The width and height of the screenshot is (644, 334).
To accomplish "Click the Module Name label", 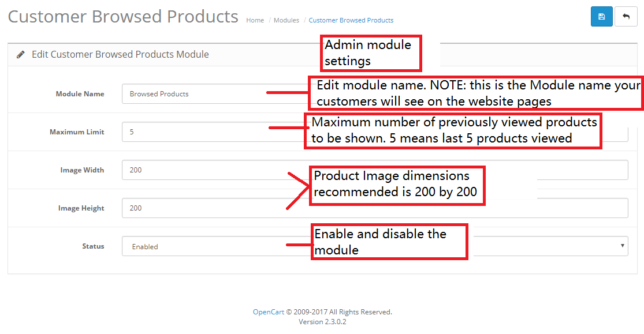I will point(80,94).
